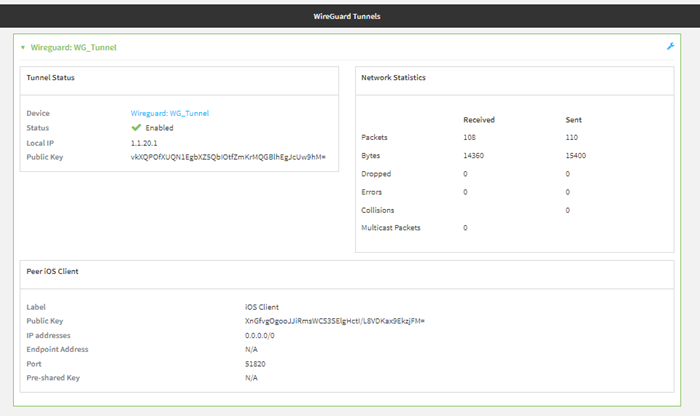This screenshot has width=700, height=416.
Task: Select the Endpoint Address value N/A
Action: (x=251, y=349)
